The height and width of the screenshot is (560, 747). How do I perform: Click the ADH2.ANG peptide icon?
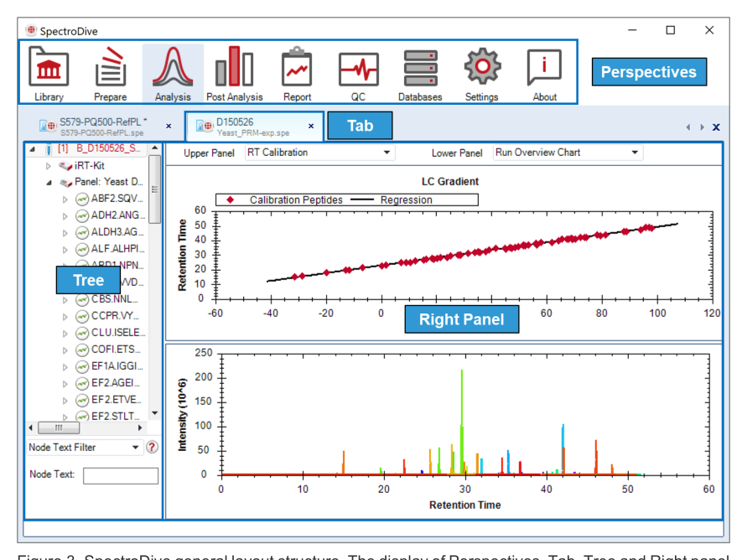(82, 215)
